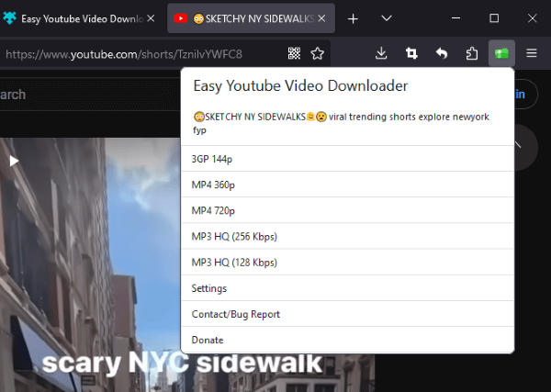This screenshot has width=551, height=392.
Task: Close the Firefox window
Action: tap(533, 18)
